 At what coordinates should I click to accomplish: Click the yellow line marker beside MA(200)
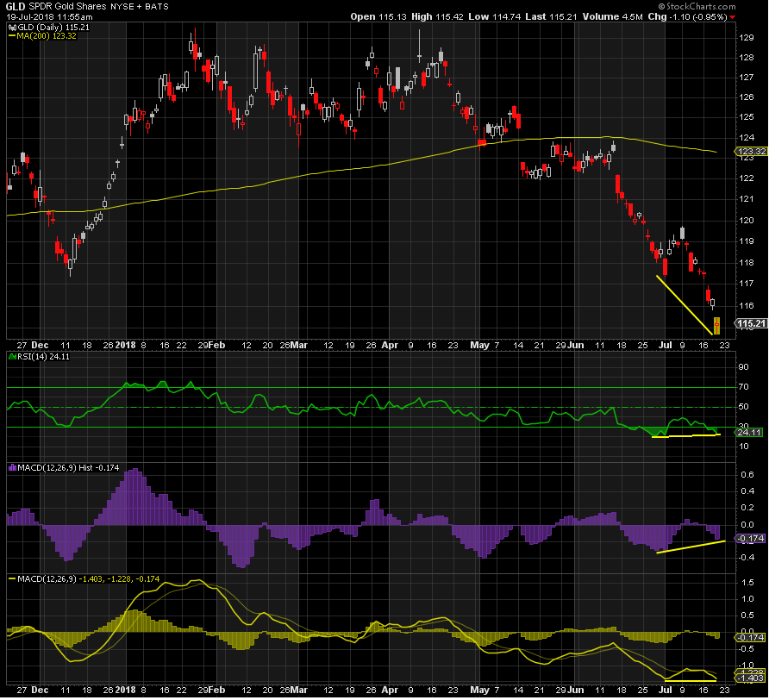[12, 36]
